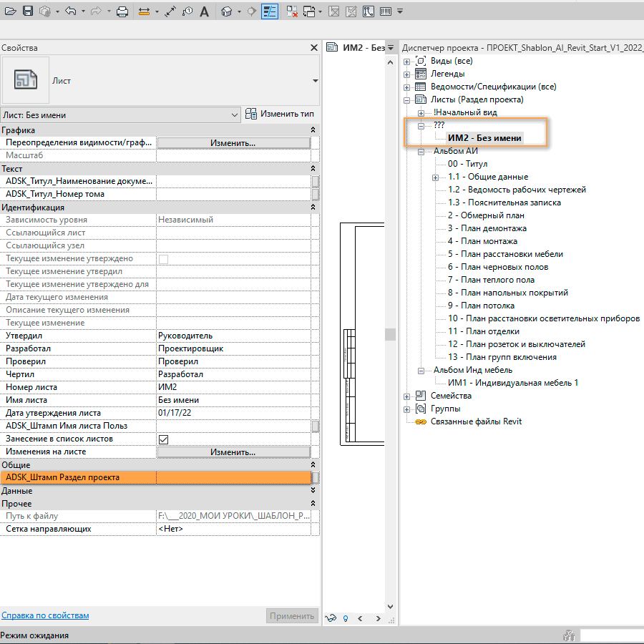Click the view scrollbar down arrow

(390, 607)
